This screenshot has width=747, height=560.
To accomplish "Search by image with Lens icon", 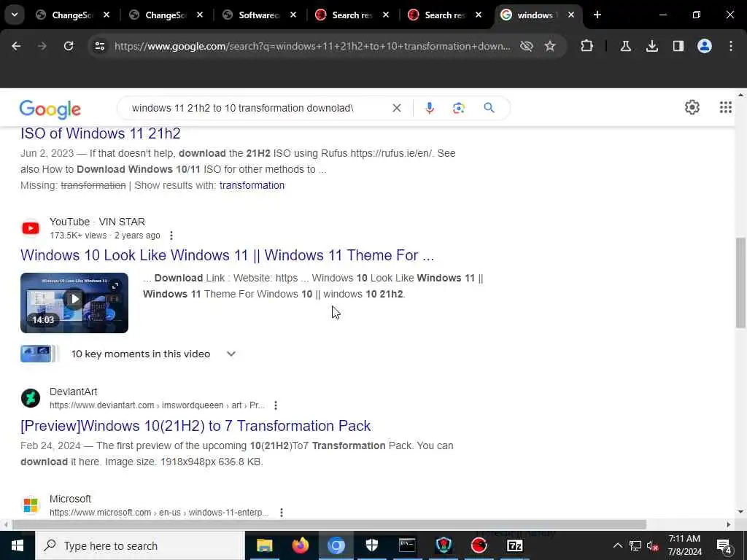I will pyautogui.click(x=459, y=108).
